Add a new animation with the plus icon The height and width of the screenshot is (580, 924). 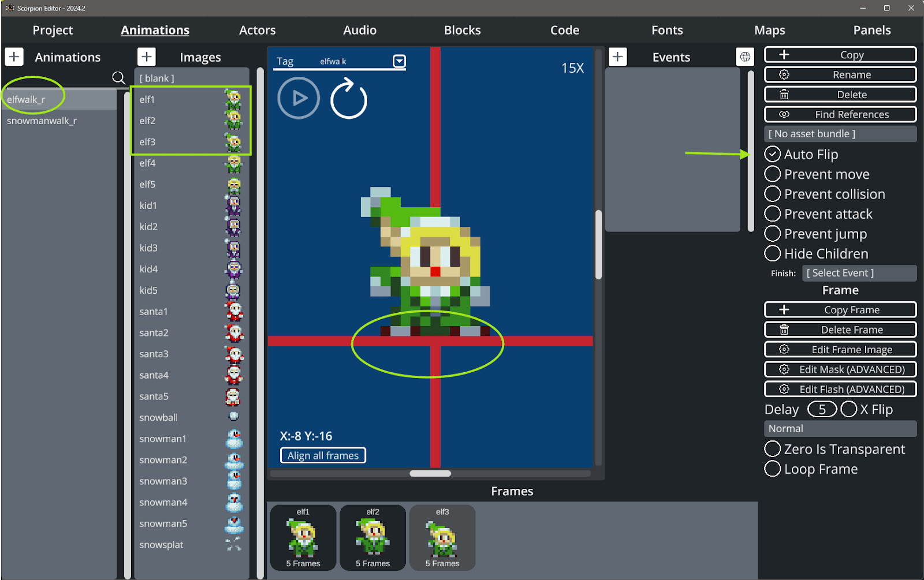(14, 57)
